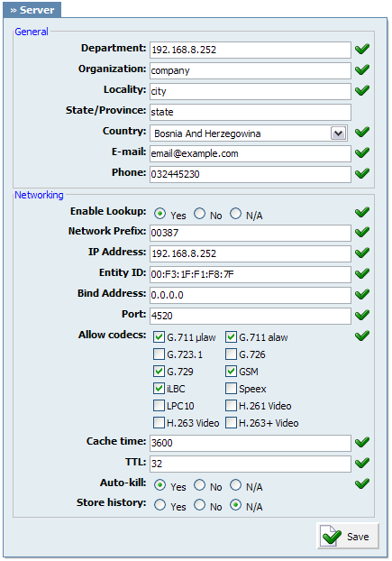The width and height of the screenshot is (392, 561).
Task: Save the server settings
Action: [x=348, y=536]
